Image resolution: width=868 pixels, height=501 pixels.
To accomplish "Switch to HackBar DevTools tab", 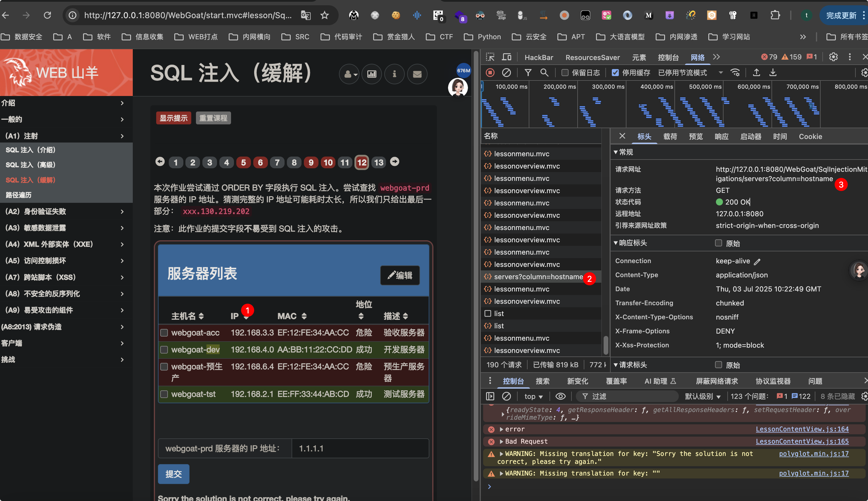I will coord(539,57).
